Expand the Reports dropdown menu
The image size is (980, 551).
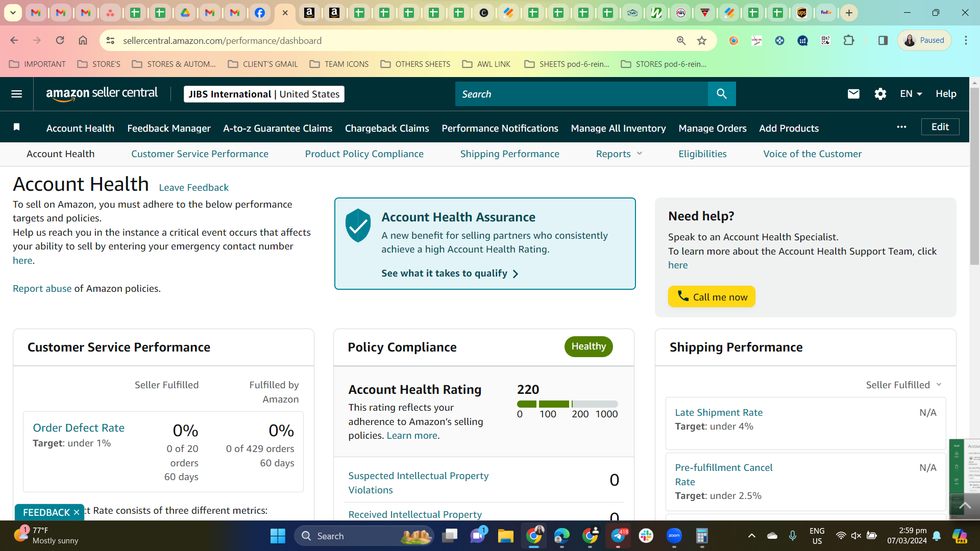619,154
